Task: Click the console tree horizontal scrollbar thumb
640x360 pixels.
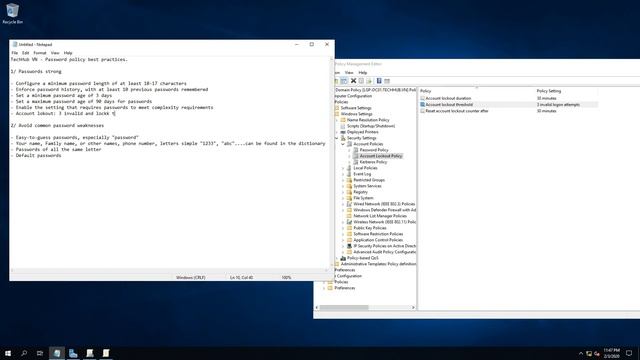Action: pyautogui.click(x=344, y=308)
